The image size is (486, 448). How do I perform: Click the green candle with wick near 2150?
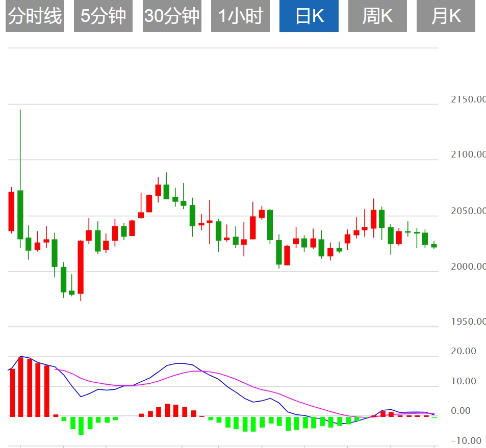pos(20,214)
